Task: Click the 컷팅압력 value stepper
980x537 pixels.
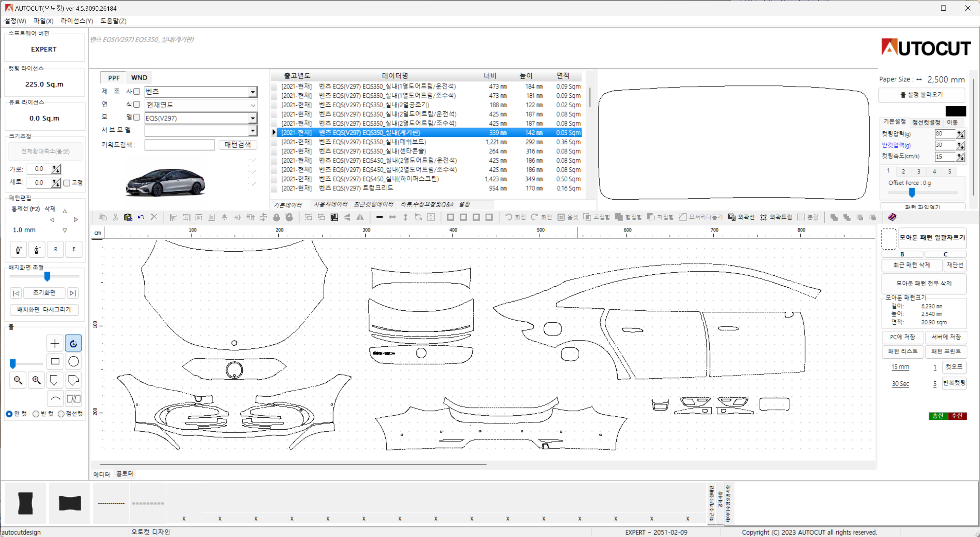Action: pyautogui.click(x=961, y=134)
